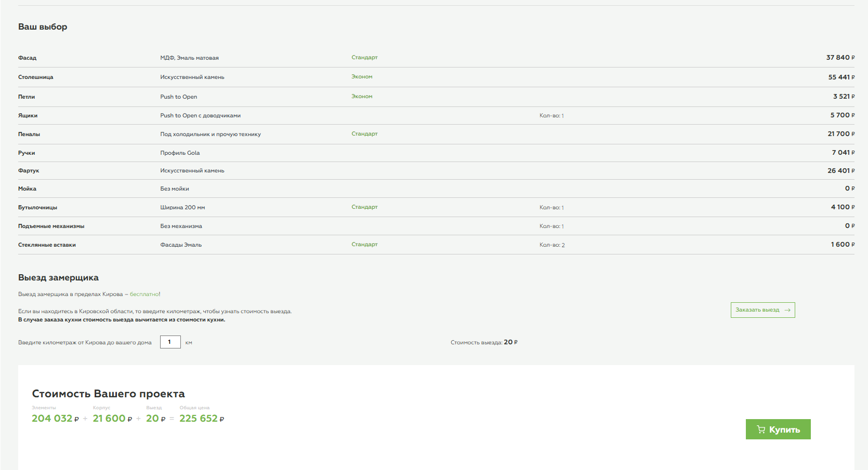Select Эконом in the Петли row
The image size is (868, 470).
[x=362, y=97]
